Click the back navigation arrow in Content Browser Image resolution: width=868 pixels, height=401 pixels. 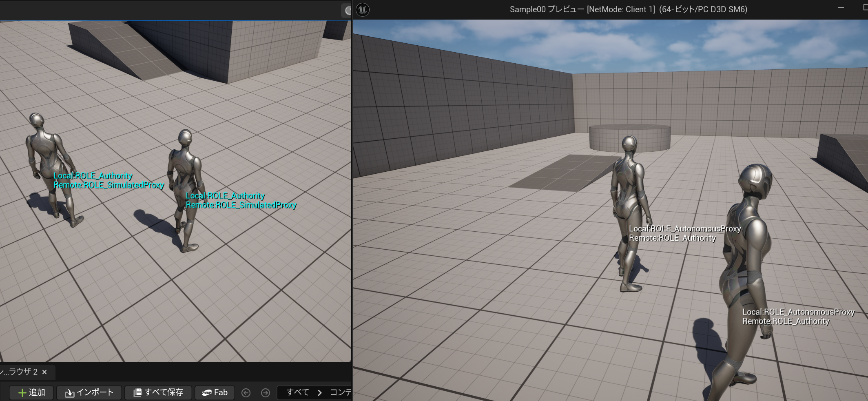[x=246, y=392]
